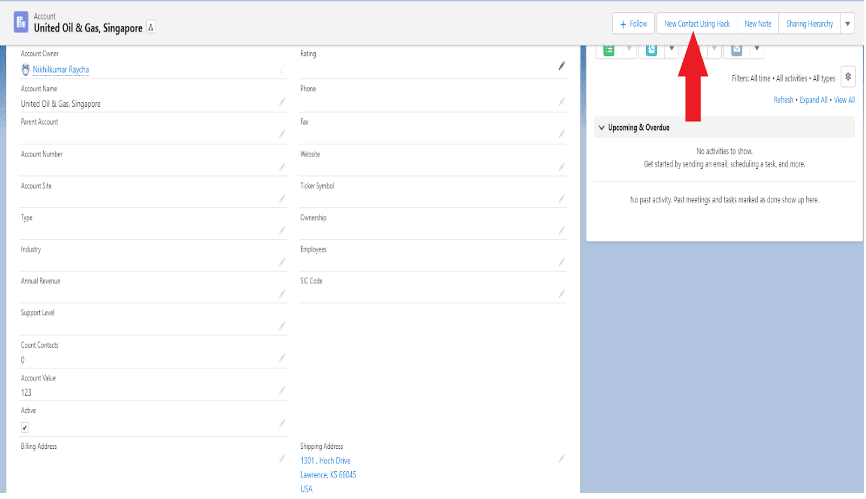Click Account Name value United Oil & Gas, Singapore
Screen dimensions: 866x499
tap(61, 104)
